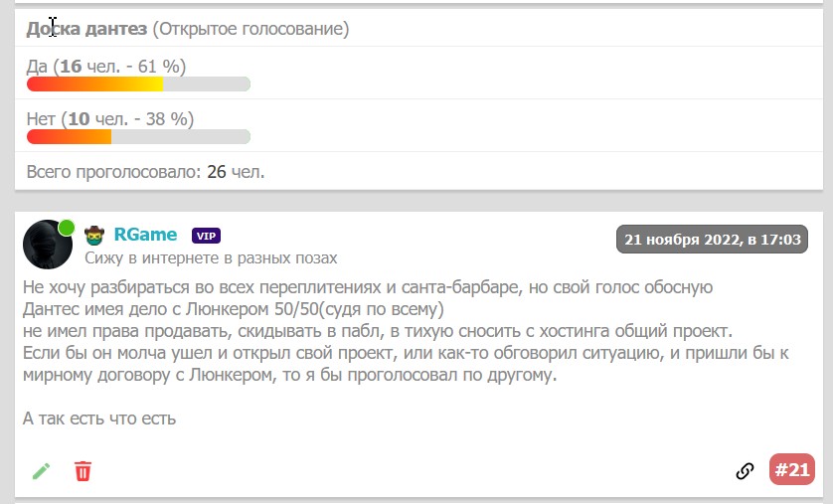Click the "(Открытое голосование)" poll type label
This screenshot has width=833, height=504.
pyautogui.click(x=250, y=30)
